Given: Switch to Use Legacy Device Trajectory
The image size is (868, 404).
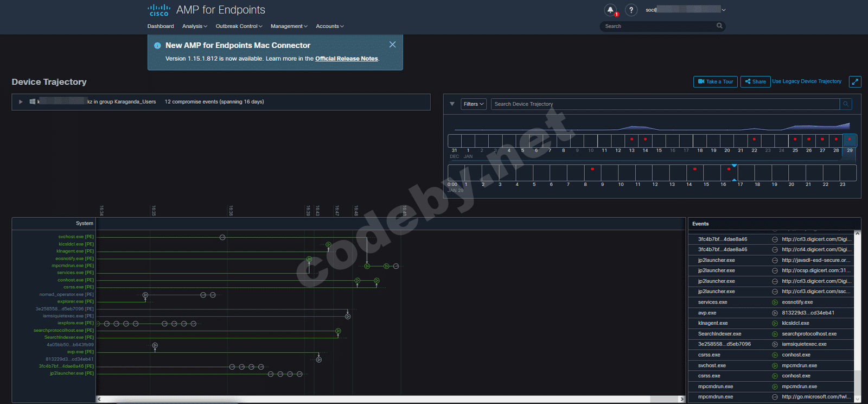Looking at the screenshot, I should coord(807,81).
